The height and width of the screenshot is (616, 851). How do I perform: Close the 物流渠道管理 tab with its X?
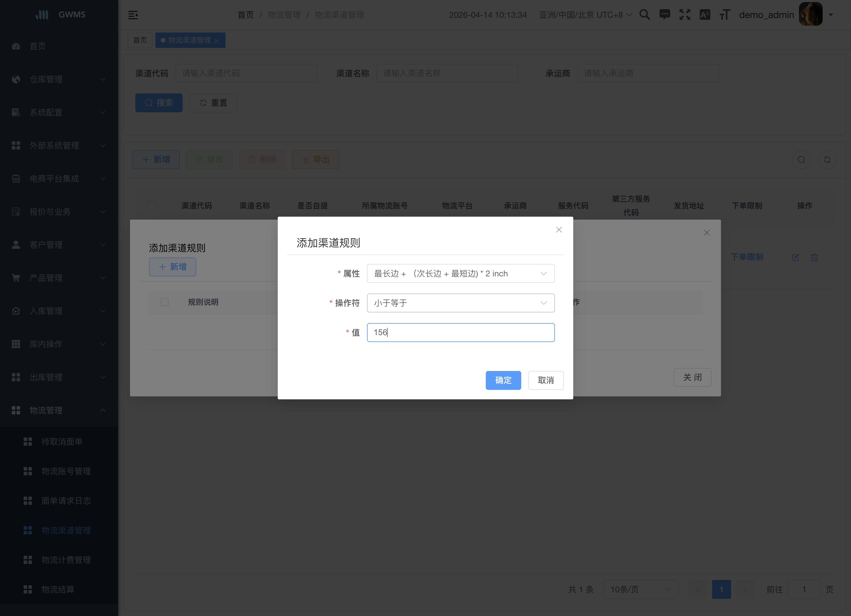(x=217, y=40)
